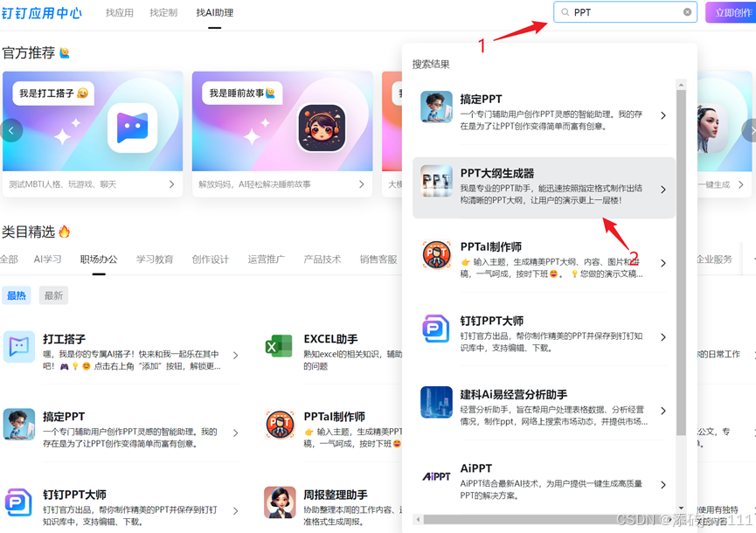The height and width of the screenshot is (533, 756).
Task: Click 打工搭子 list icon
Action: [x=19, y=347]
